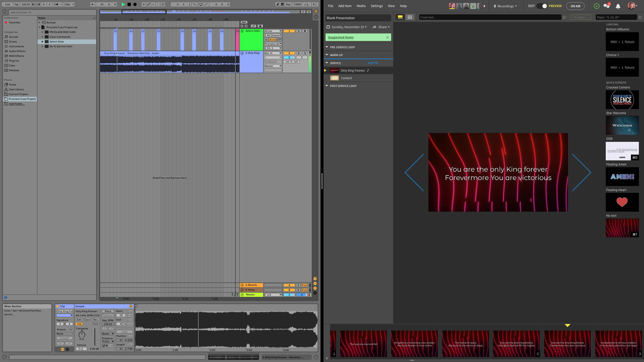Click the previous slide arrow
Screen dimensions: 644x362
click(x=414, y=172)
